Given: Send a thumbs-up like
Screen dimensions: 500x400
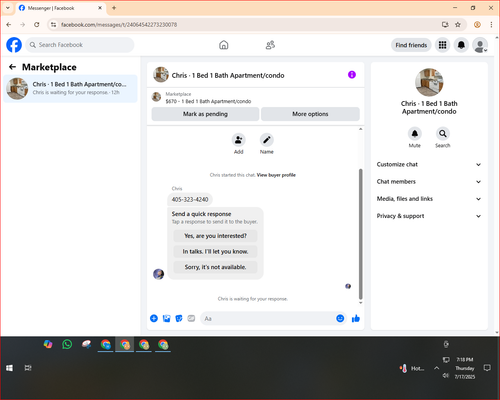Looking at the screenshot, I should pos(356,318).
